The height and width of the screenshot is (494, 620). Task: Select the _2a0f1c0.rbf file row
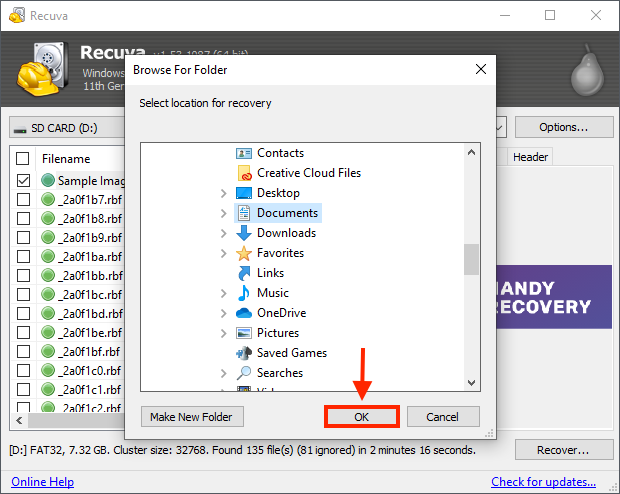coord(69,370)
